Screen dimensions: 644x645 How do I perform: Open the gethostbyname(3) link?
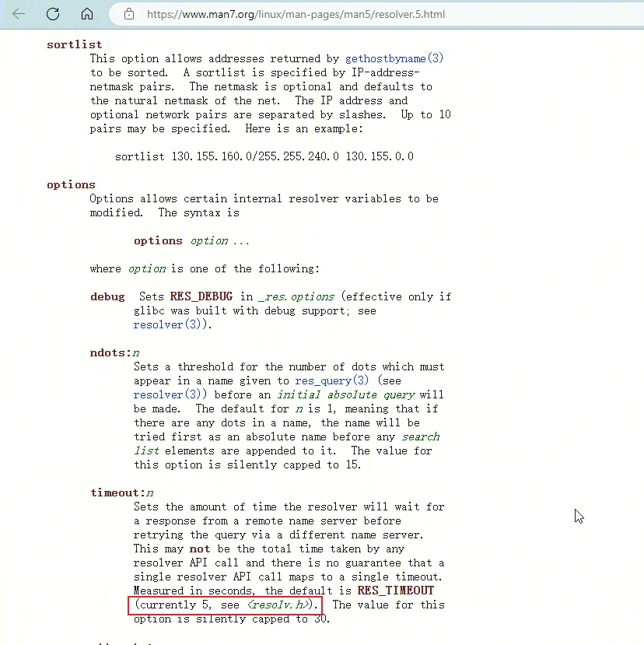tap(394, 58)
